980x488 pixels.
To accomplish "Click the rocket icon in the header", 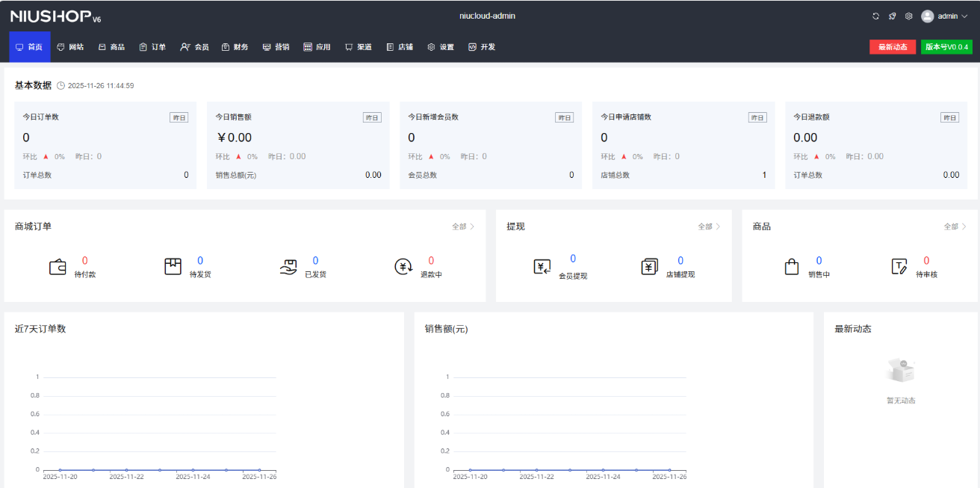I will coord(893,16).
